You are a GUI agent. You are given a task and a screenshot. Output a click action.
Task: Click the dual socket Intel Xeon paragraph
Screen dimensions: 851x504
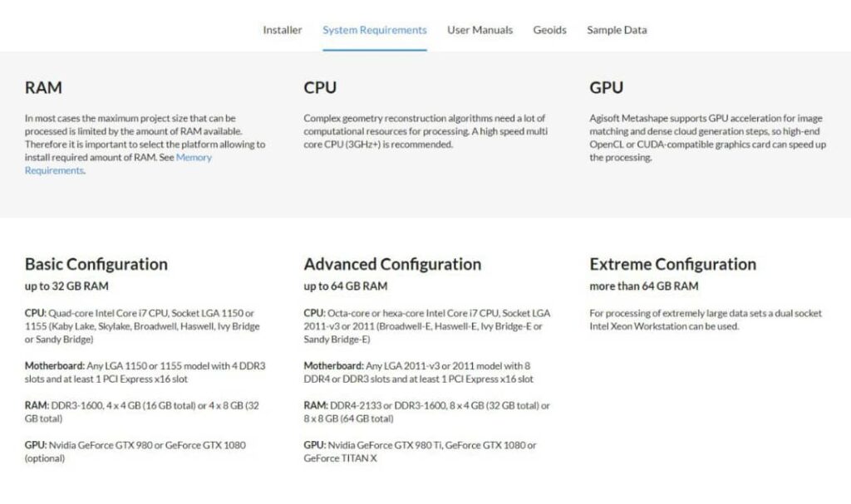[706, 320]
